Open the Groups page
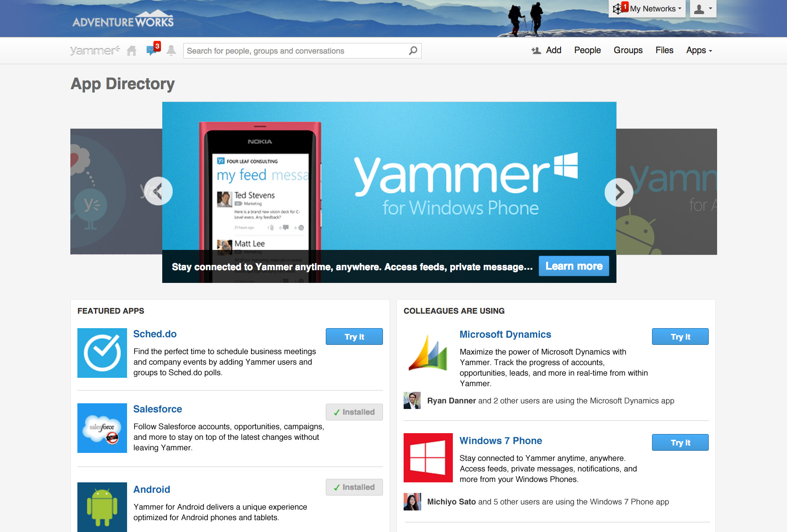 point(628,51)
